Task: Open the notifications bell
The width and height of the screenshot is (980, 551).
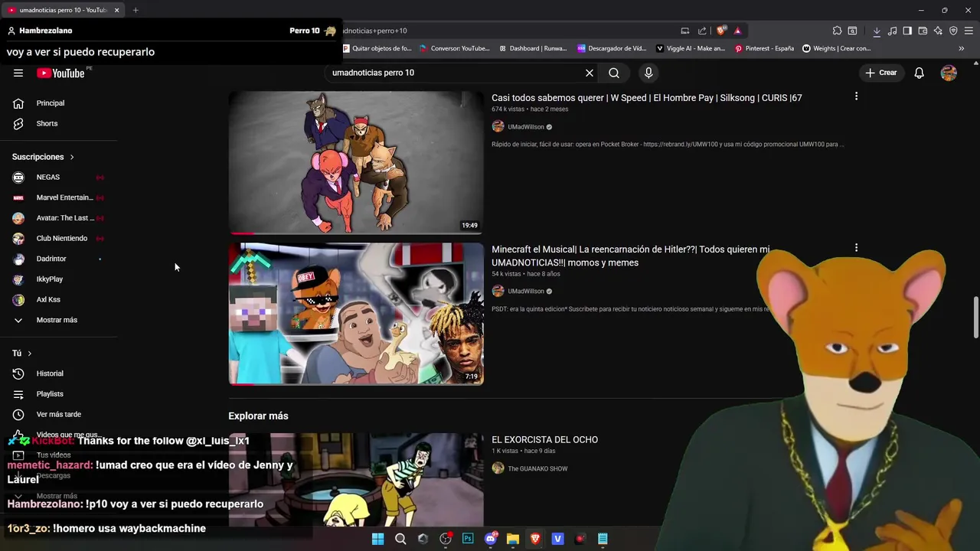Action: click(920, 73)
